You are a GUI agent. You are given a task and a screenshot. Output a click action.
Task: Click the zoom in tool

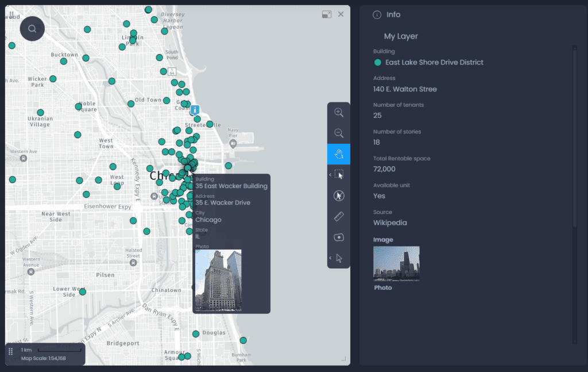coord(339,113)
